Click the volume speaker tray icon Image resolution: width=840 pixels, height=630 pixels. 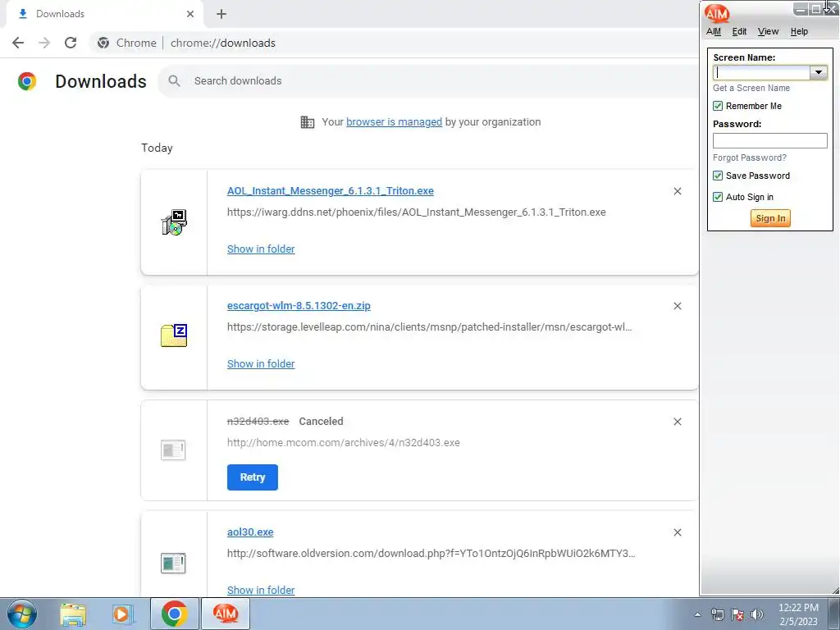[x=757, y=614]
